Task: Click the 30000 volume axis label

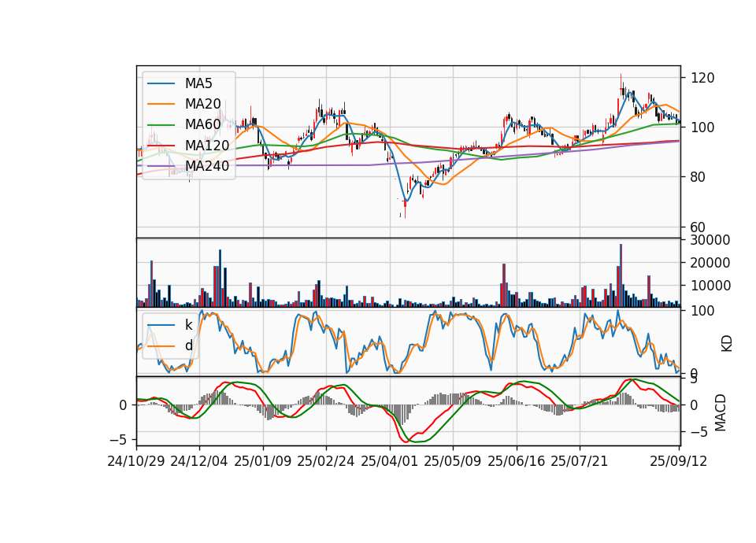Action: click(710, 240)
